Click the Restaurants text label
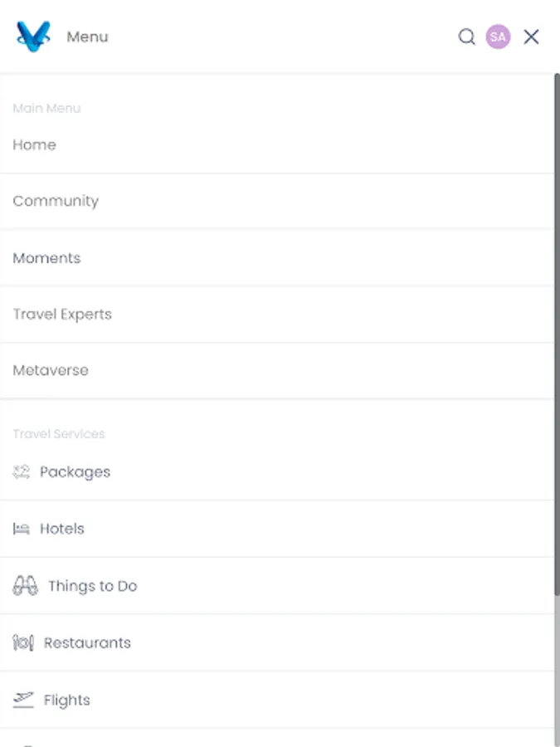The width and height of the screenshot is (560, 747). pyautogui.click(x=87, y=642)
